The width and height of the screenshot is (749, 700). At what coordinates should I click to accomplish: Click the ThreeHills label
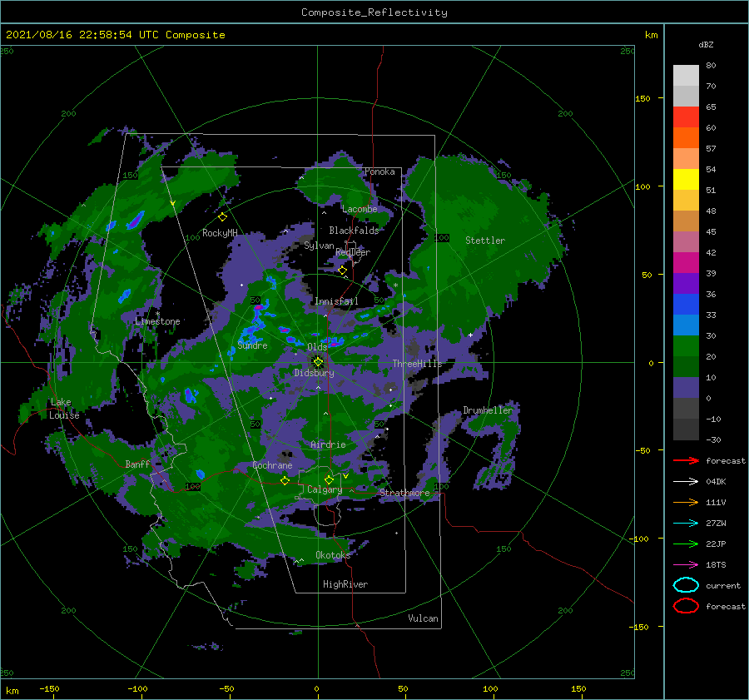[418, 364]
